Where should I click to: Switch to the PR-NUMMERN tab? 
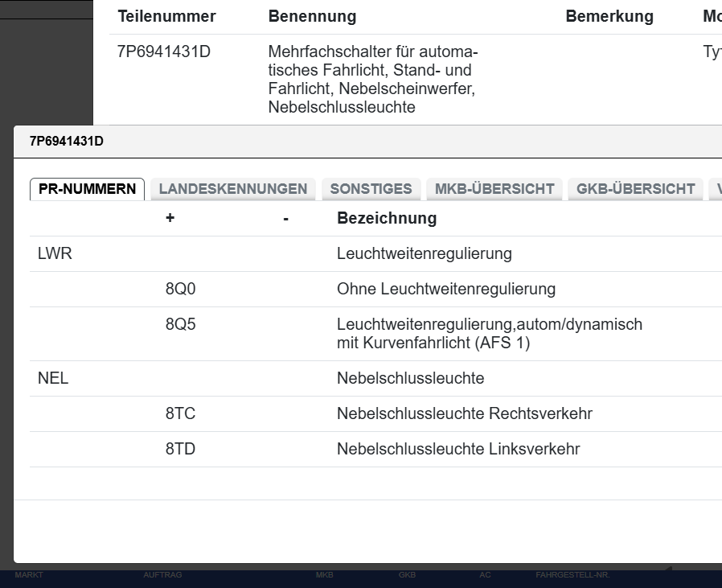pyautogui.click(x=88, y=189)
